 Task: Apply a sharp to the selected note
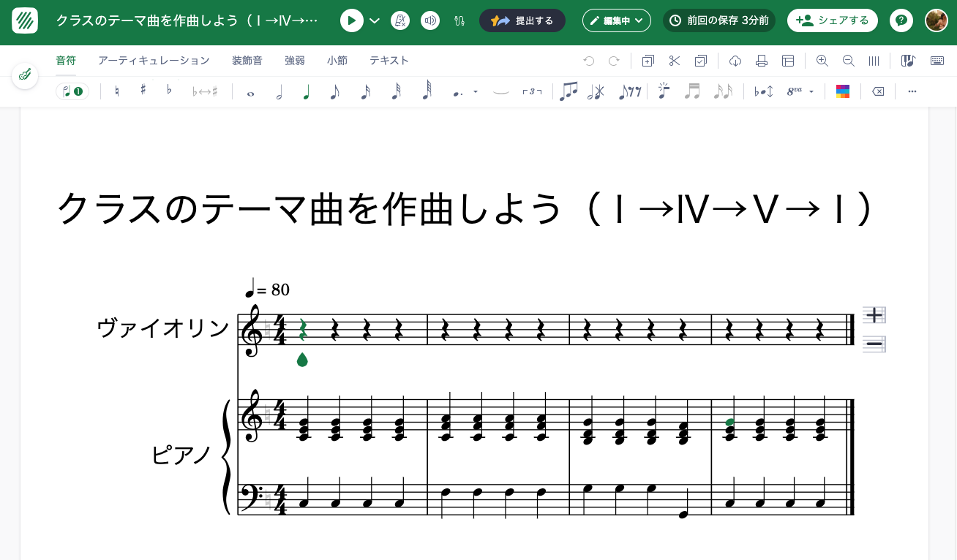click(143, 91)
